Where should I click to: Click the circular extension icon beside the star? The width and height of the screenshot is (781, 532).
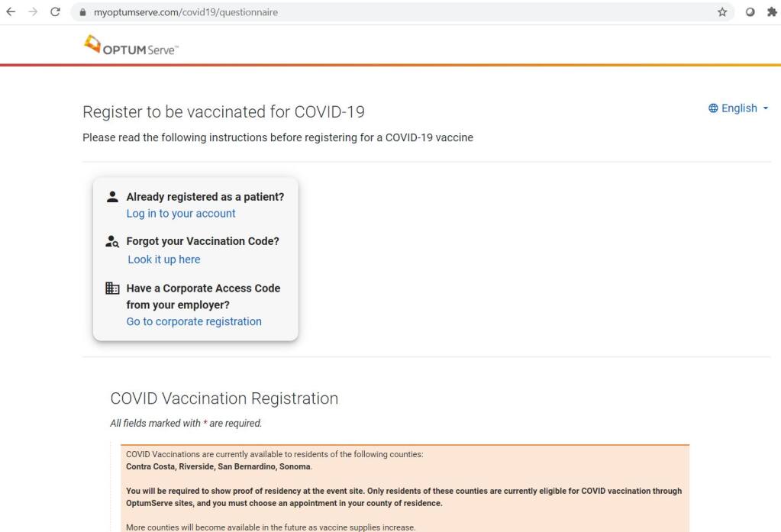point(750,12)
